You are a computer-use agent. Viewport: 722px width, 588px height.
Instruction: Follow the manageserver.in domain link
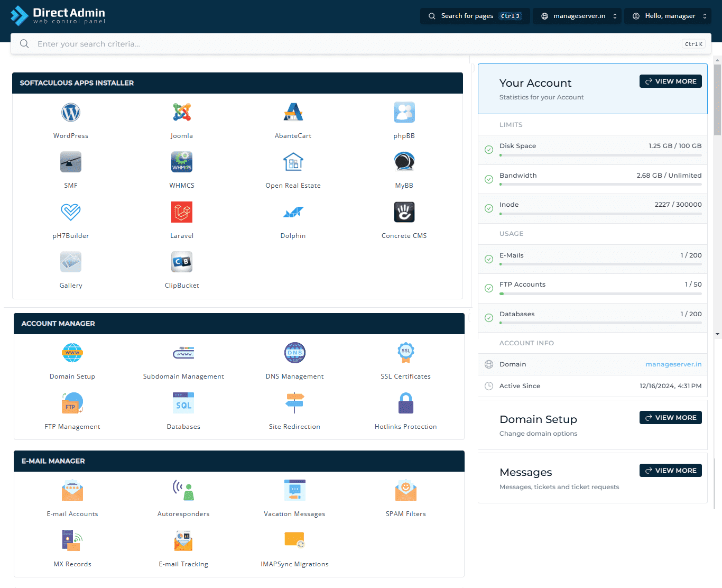[x=673, y=364]
